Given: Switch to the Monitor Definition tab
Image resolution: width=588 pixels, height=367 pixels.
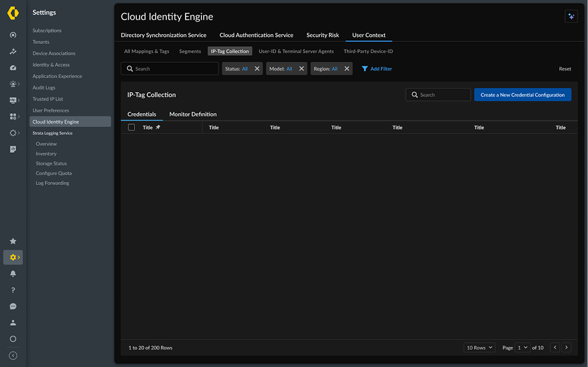Looking at the screenshot, I should (x=193, y=114).
